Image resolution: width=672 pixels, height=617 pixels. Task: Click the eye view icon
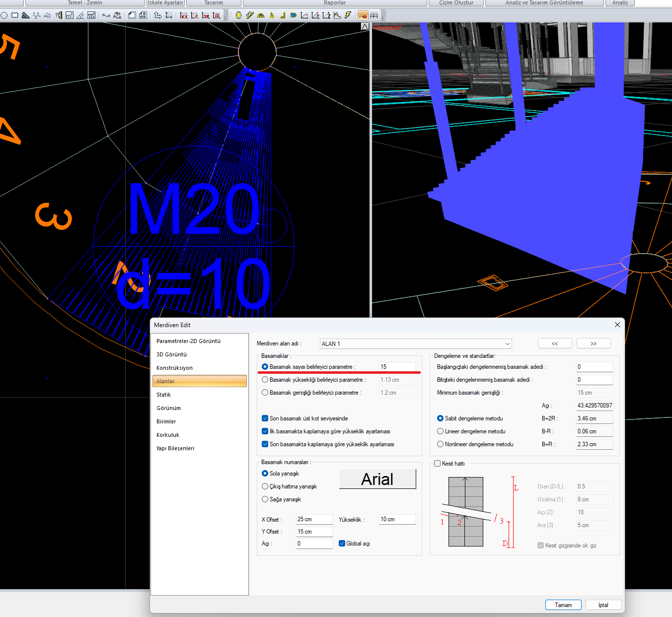(x=117, y=15)
